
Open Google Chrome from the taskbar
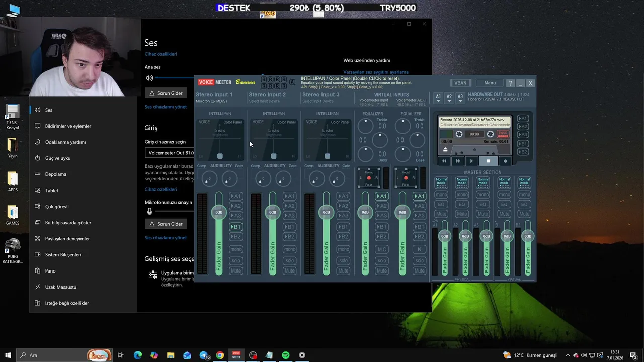pos(220,355)
